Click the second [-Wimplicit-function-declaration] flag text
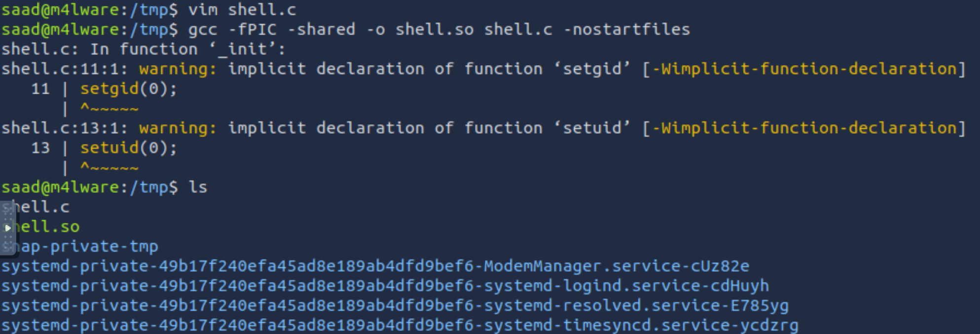The height and width of the screenshot is (334, 980). tap(804, 128)
